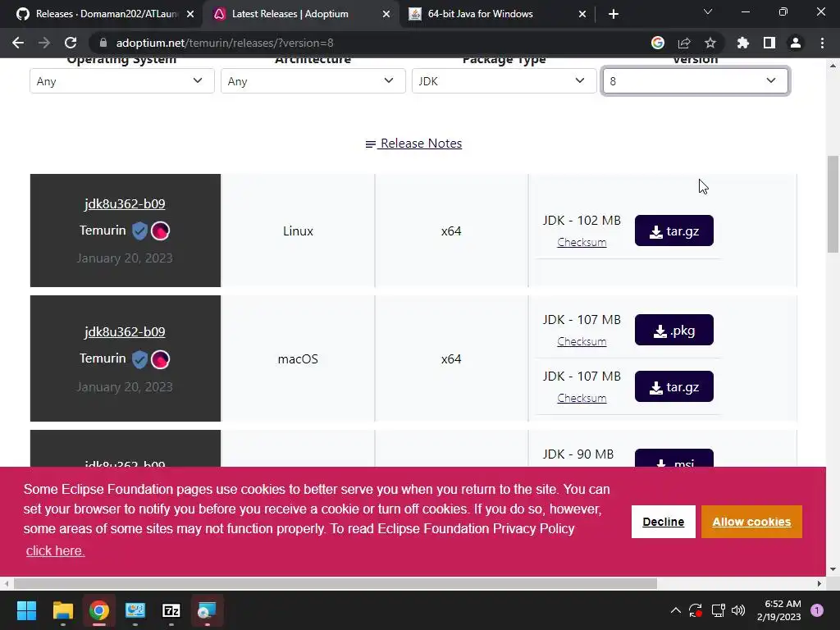Screen dimensions: 840x630
Task: Switch to 64-bit Java for Windows tab
Action: [x=496, y=14]
